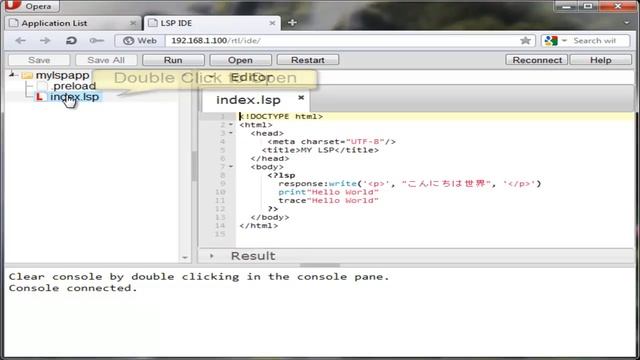
Task: Collapse the head tag fold on line 3
Action: (x=231, y=133)
